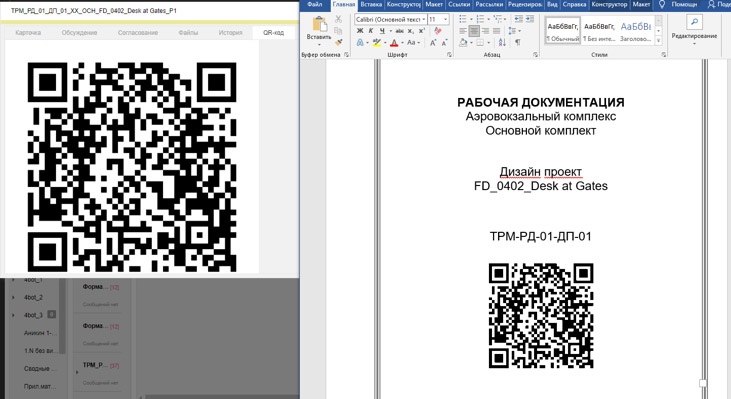The image size is (731, 399).
Task: Apply the Обычный style
Action: [563, 31]
